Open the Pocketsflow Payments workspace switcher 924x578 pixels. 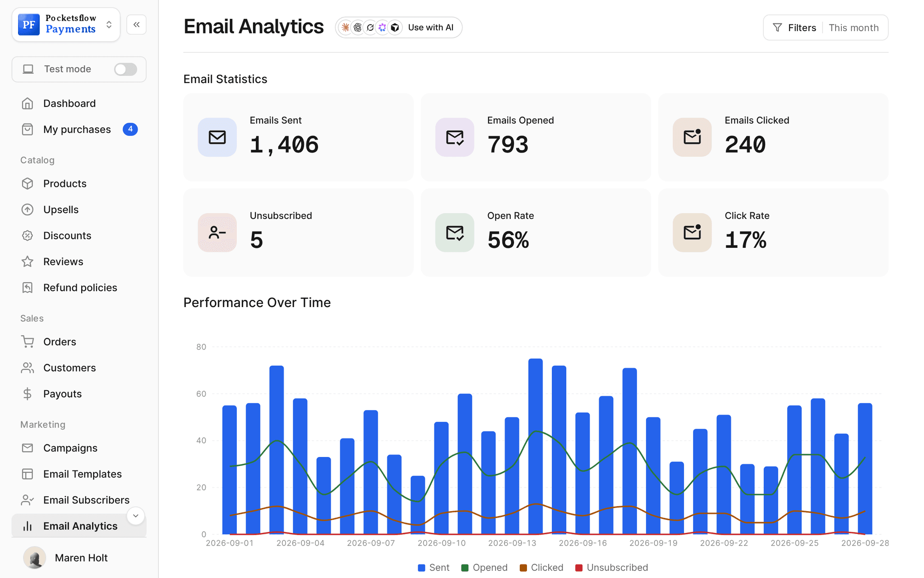pos(66,24)
